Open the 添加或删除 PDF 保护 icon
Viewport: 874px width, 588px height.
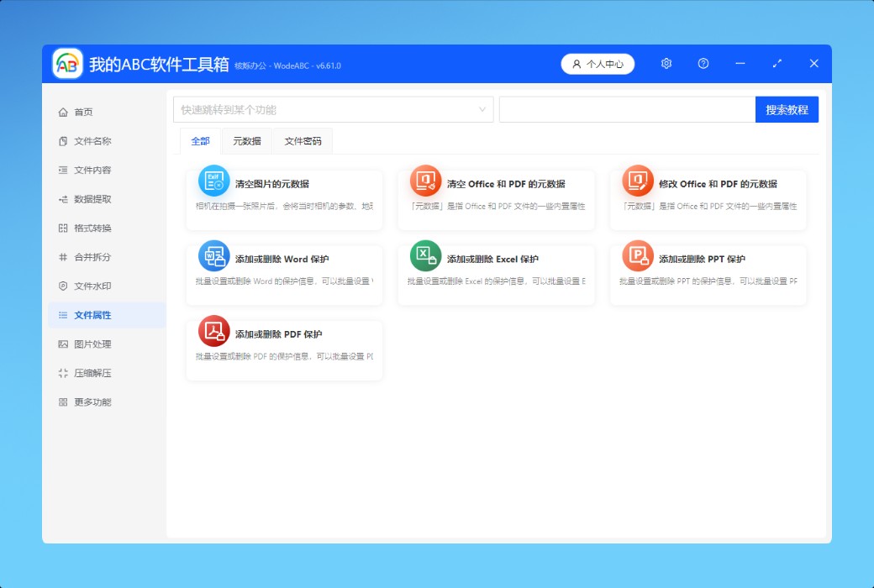pos(213,331)
